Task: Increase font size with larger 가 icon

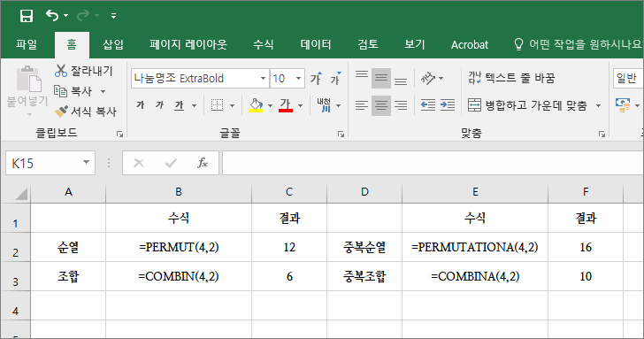Action: pos(317,78)
